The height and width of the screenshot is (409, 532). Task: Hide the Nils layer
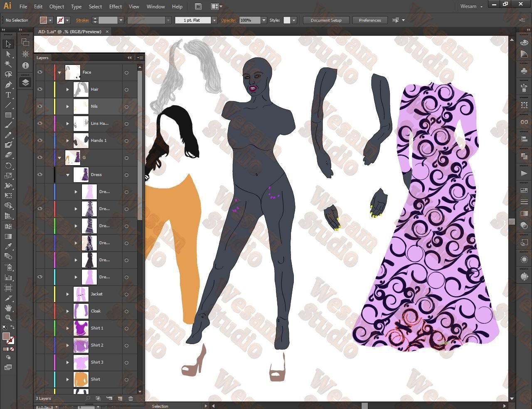40,107
